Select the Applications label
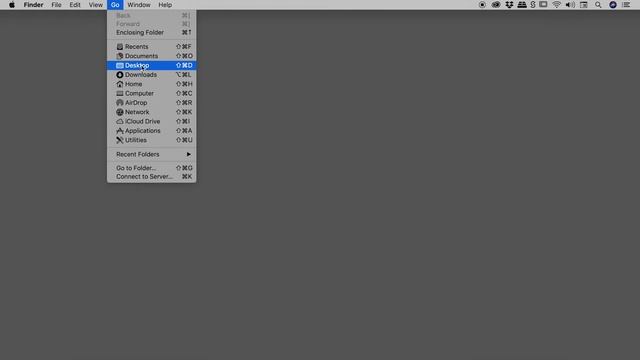Image resolution: width=640 pixels, height=360 pixels. point(142,131)
